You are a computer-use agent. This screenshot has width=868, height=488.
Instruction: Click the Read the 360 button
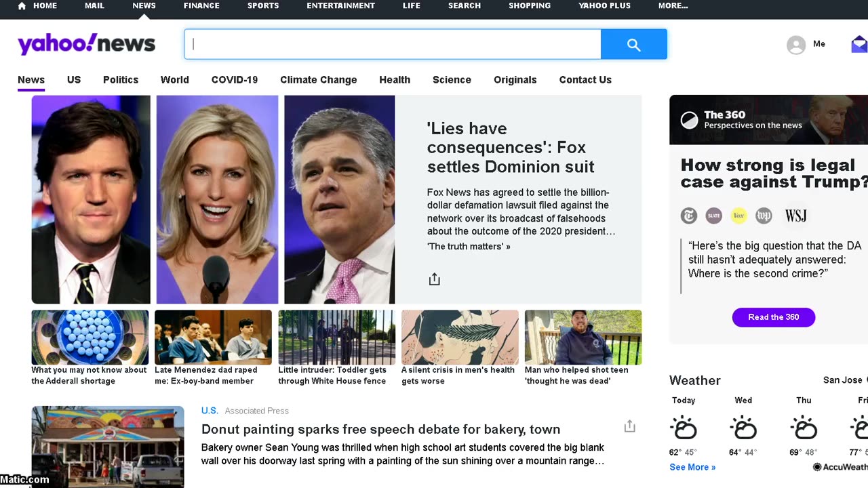(773, 317)
